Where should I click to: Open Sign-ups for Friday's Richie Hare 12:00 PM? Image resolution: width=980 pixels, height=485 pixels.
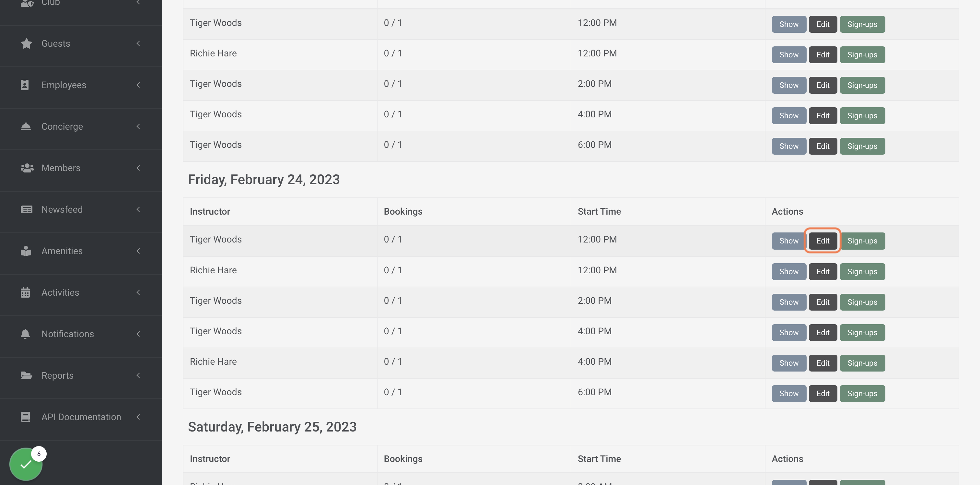click(862, 271)
